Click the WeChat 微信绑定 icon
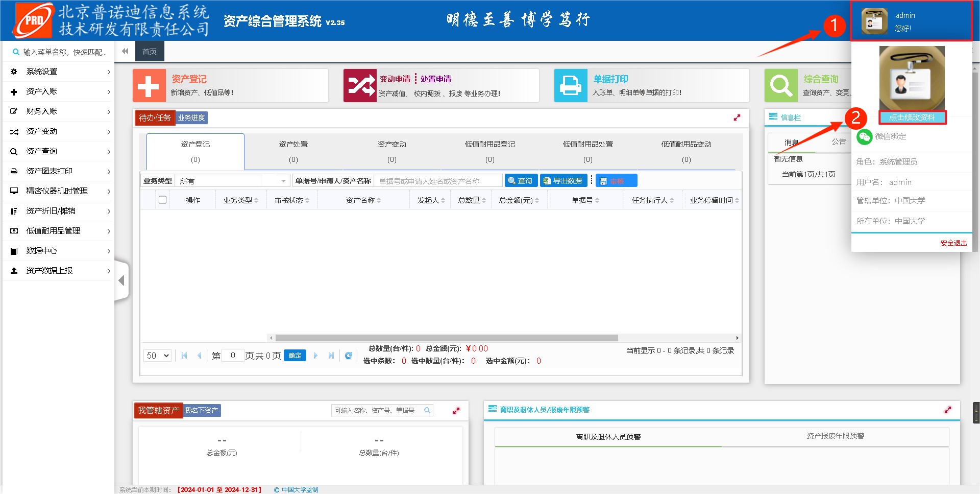The height and width of the screenshot is (494, 980). [864, 136]
